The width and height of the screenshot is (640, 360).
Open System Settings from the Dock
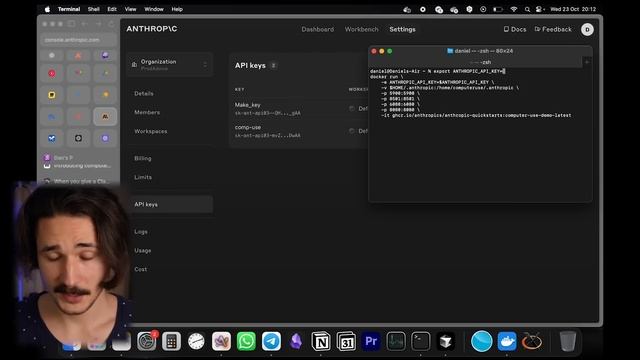[147, 341]
